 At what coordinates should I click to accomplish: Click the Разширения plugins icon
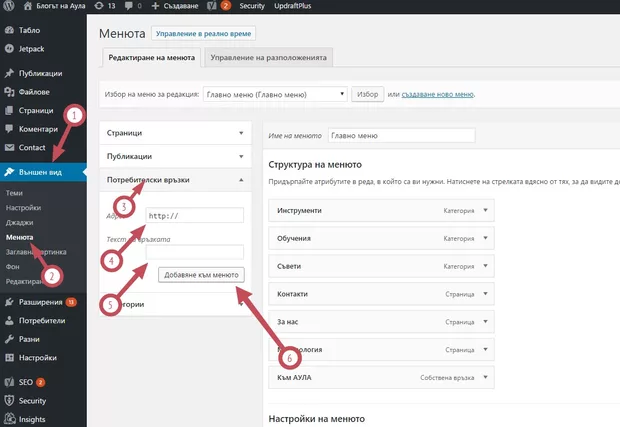coord(9,302)
